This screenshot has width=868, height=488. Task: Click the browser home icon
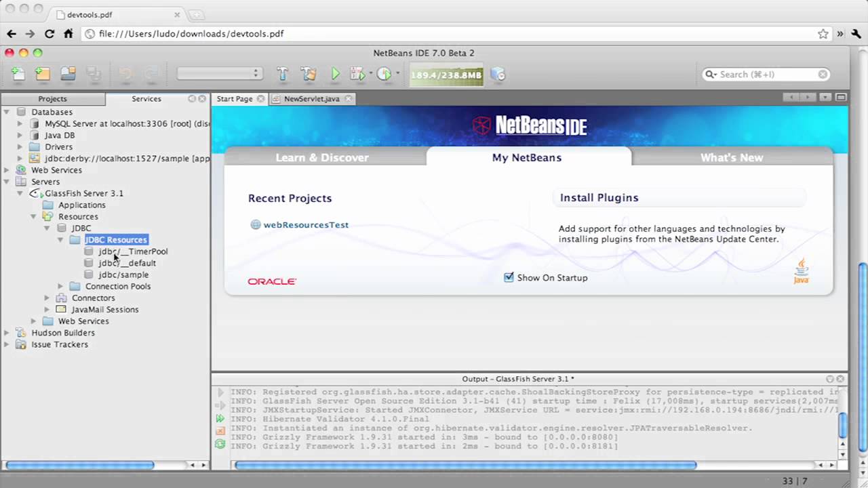pyautogui.click(x=68, y=33)
